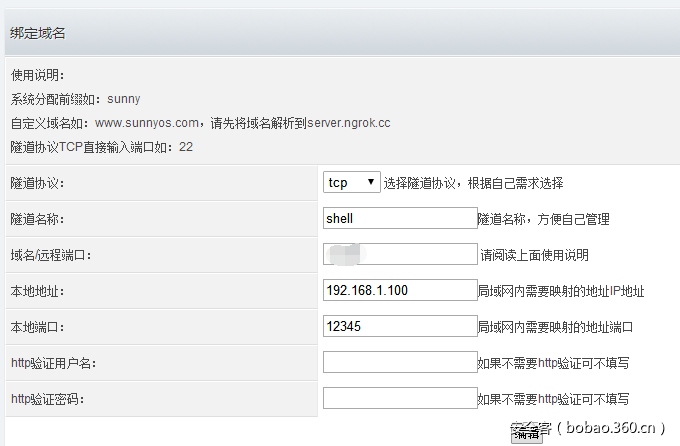Click the 本地端口 row label
680x446 pixels.
(x=37, y=327)
